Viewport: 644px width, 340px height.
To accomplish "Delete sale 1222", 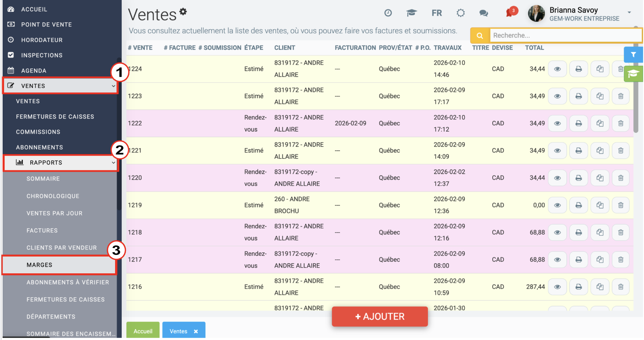I will point(621,123).
